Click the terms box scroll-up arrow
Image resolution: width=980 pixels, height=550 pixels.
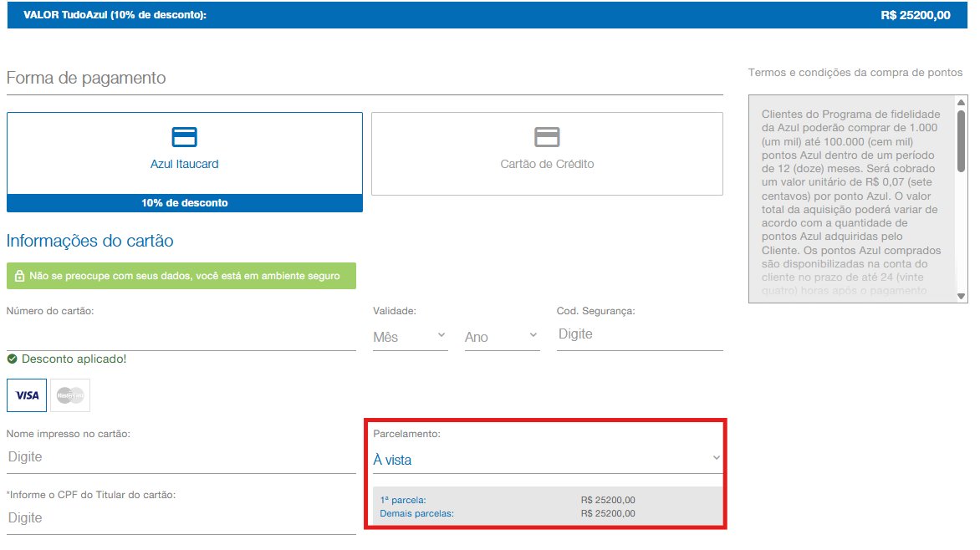tap(962, 102)
